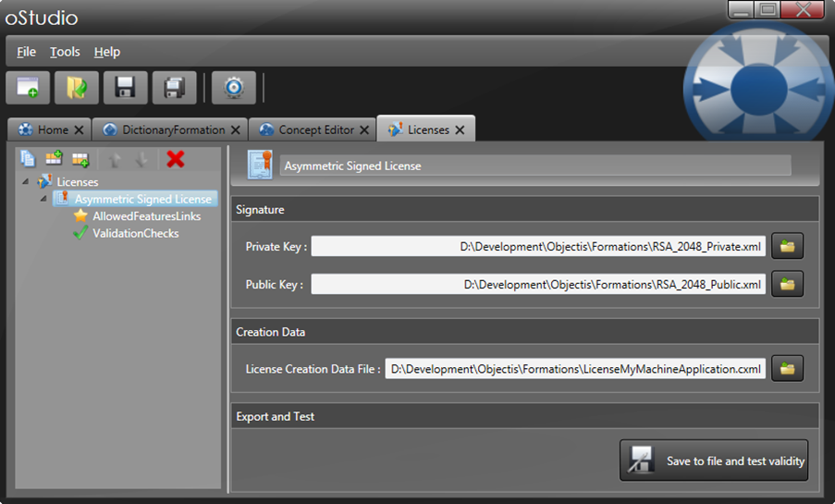The height and width of the screenshot is (504, 835).
Task: Click Save to file and test validity
Action: [x=714, y=461]
